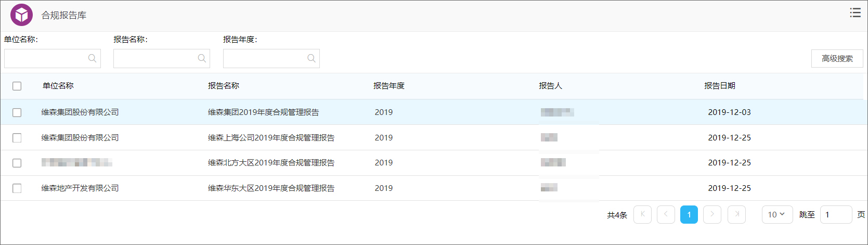The height and width of the screenshot is (245, 868).
Task: Tick checkbox for 维森地产开发有限公司 row
Action: pyautogui.click(x=17, y=188)
